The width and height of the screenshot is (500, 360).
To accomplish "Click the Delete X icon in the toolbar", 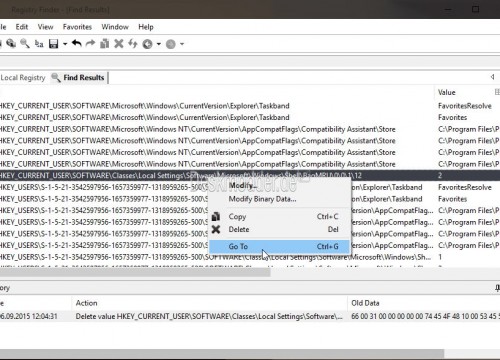I will (119, 44).
